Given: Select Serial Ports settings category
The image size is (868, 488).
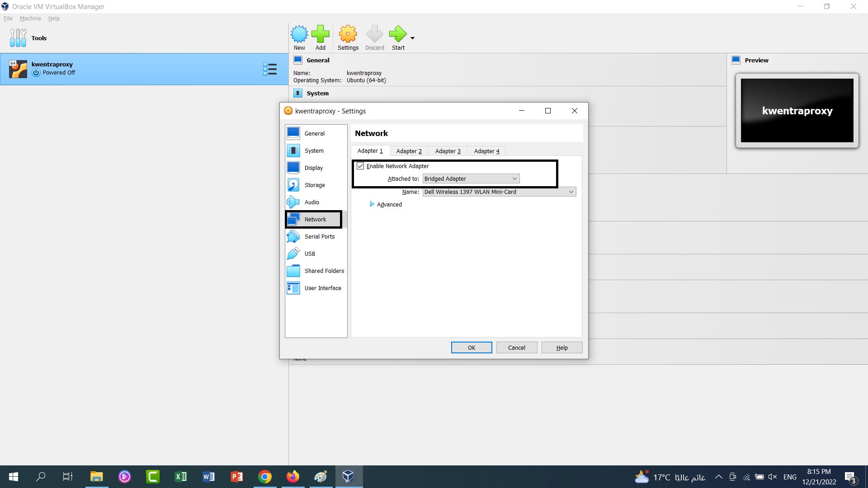Looking at the screenshot, I should click(316, 236).
